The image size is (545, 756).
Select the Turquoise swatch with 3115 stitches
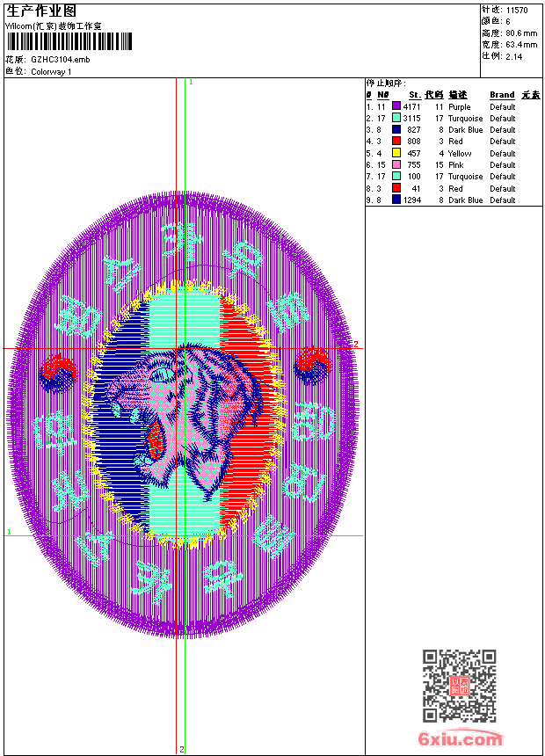[396, 118]
